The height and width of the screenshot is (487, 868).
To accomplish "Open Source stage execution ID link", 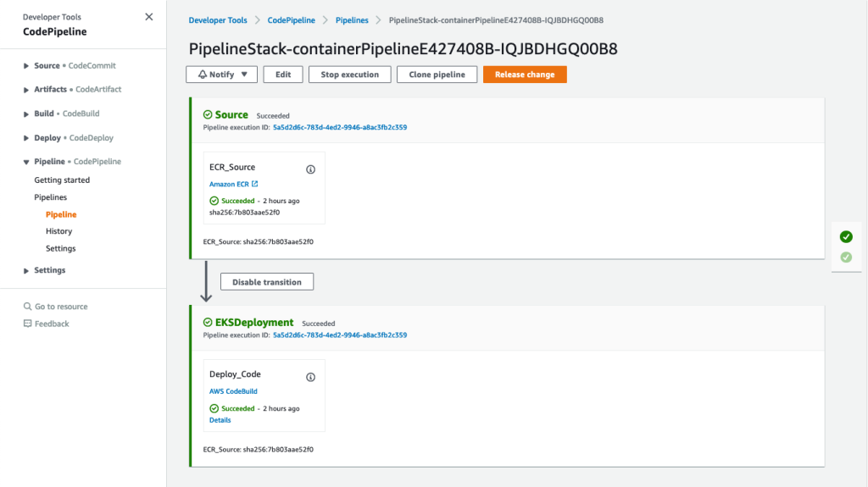I will (x=340, y=127).
